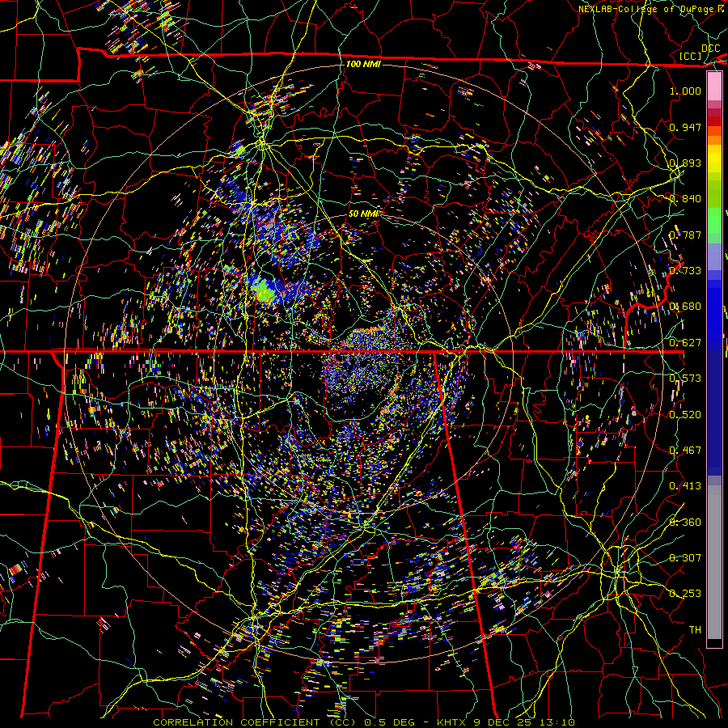Pick the bright green color bar segment

click(x=714, y=221)
